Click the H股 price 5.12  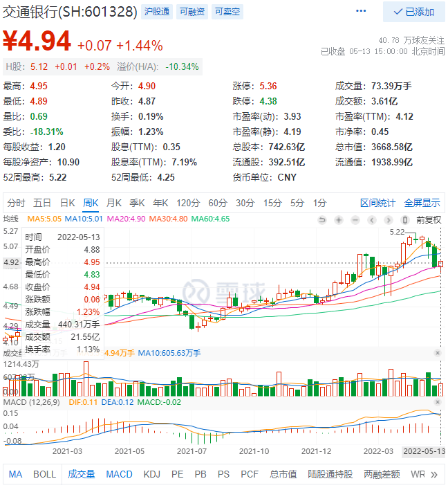(x=39, y=66)
